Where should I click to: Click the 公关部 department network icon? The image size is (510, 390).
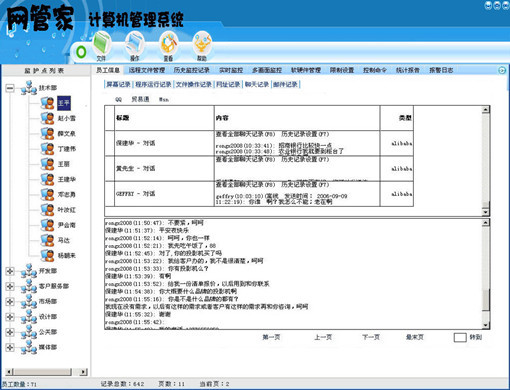pyautogui.click(x=29, y=332)
